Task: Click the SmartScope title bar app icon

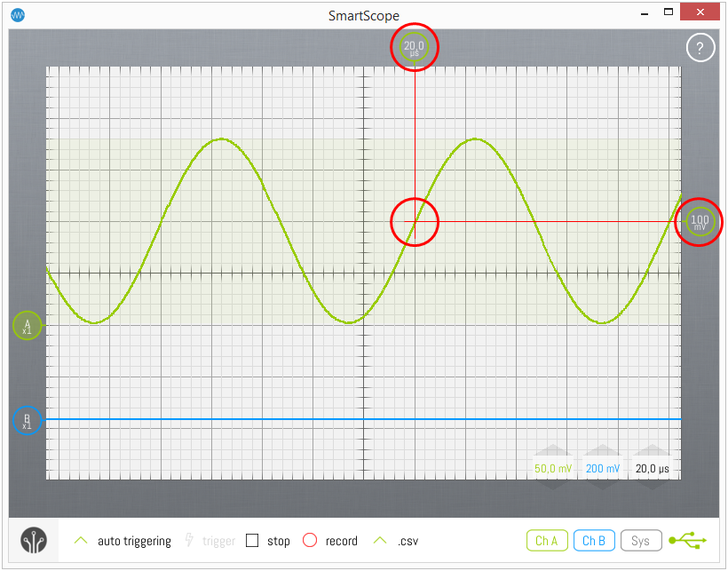Action: tap(17, 15)
